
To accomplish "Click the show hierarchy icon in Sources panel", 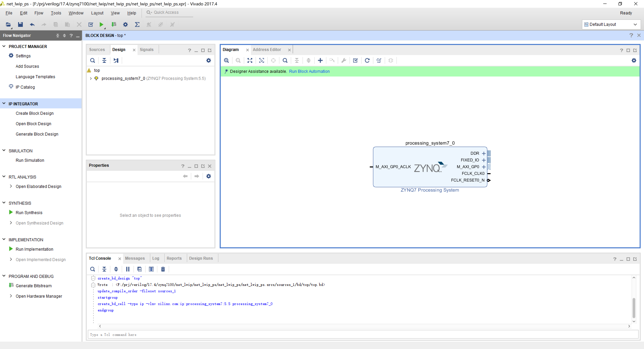I will (116, 60).
